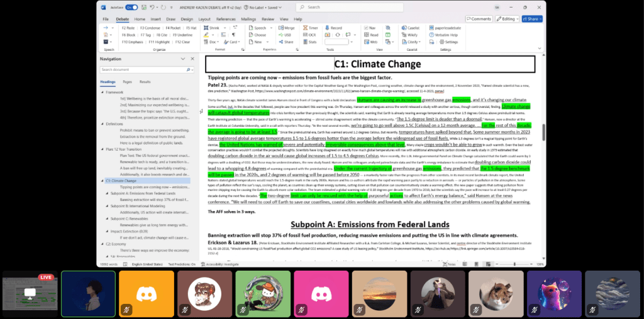Click the Merge icon in Paperless group

(287, 28)
